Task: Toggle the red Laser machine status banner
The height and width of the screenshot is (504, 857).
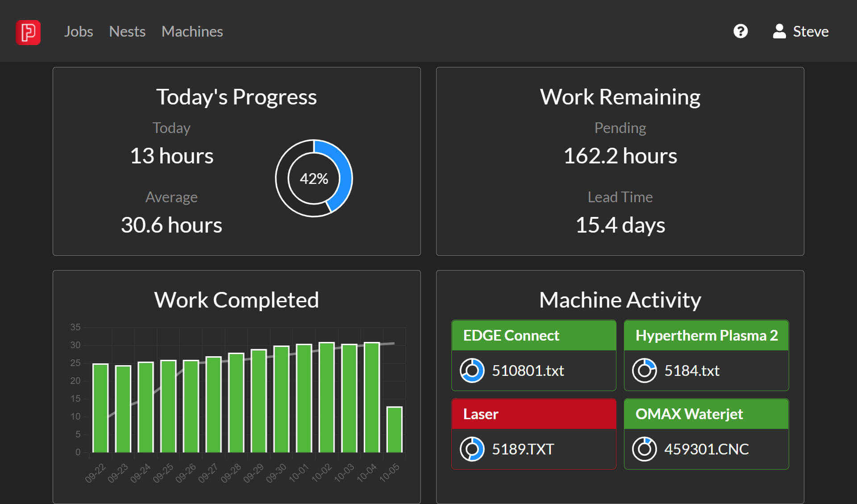Action: [533, 414]
